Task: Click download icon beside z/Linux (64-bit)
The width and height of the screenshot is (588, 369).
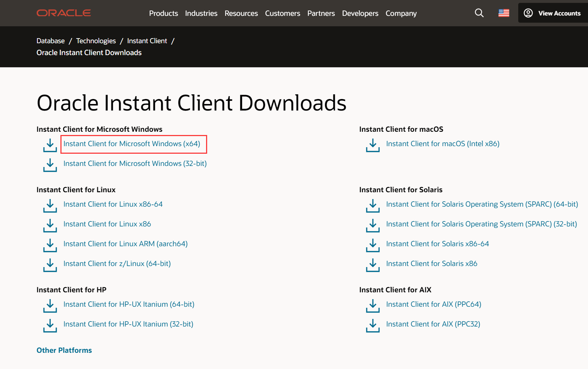Action: click(x=50, y=265)
